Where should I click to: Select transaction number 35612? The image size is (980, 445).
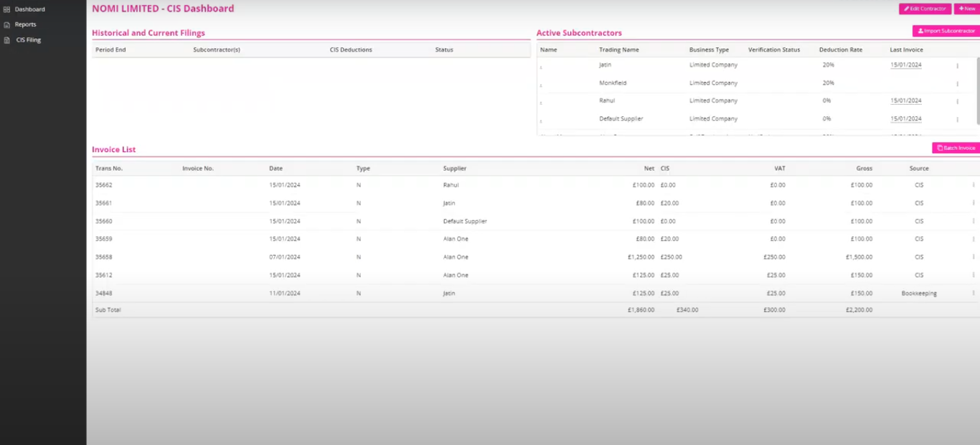(x=104, y=275)
